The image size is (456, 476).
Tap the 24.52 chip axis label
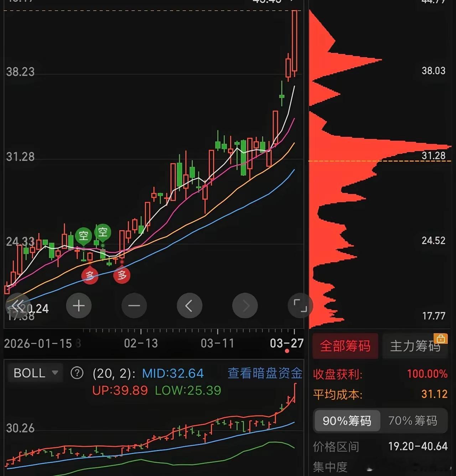pyautogui.click(x=434, y=240)
